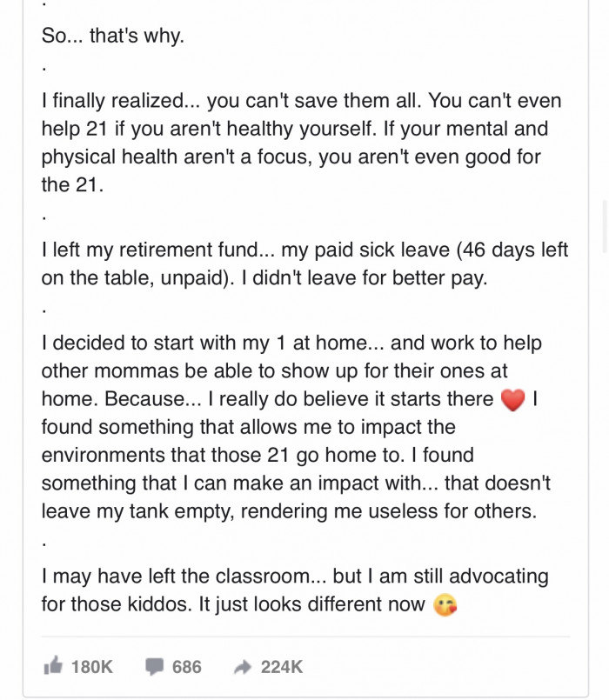
Task: Click the thumbs-up like icon
Action: pyautogui.click(x=53, y=665)
